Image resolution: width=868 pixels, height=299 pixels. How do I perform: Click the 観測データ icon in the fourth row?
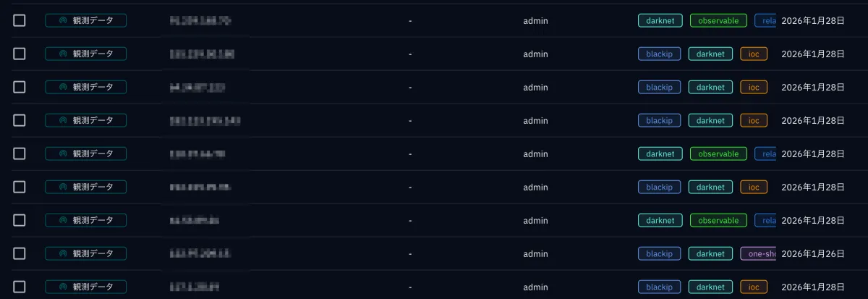(63, 120)
